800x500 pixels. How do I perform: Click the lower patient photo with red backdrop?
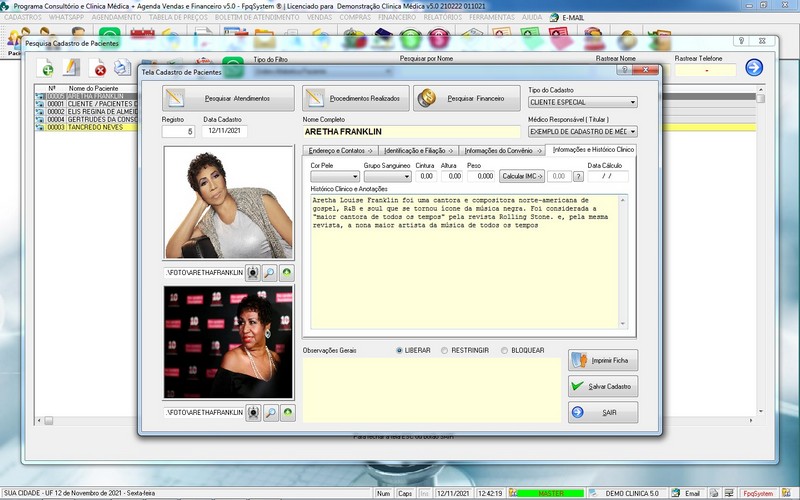pos(229,342)
